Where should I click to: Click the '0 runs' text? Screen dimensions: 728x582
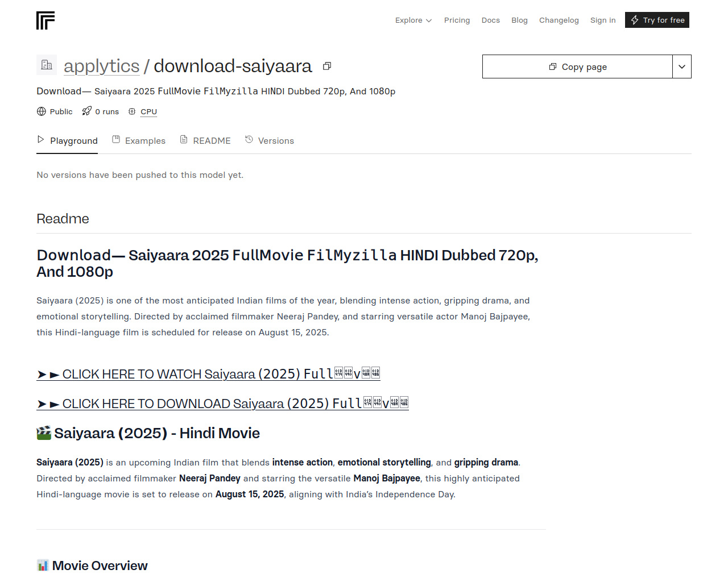point(107,111)
